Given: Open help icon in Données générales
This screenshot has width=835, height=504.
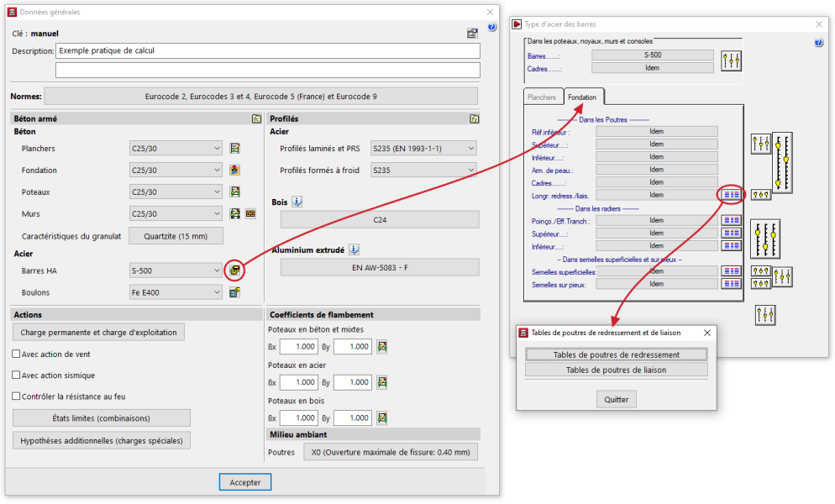Looking at the screenshot, I should coord(492,27).
